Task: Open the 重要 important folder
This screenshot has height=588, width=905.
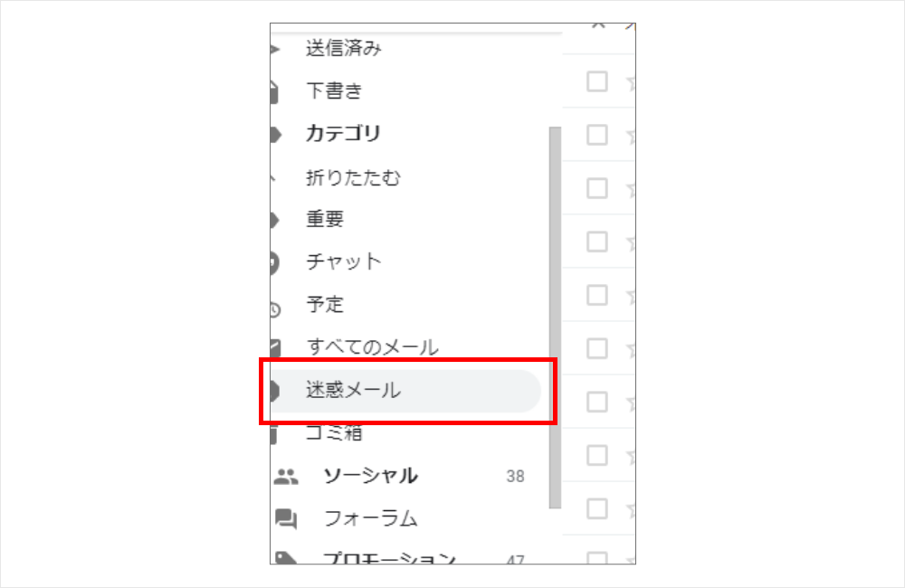Action: pos(325,219)
